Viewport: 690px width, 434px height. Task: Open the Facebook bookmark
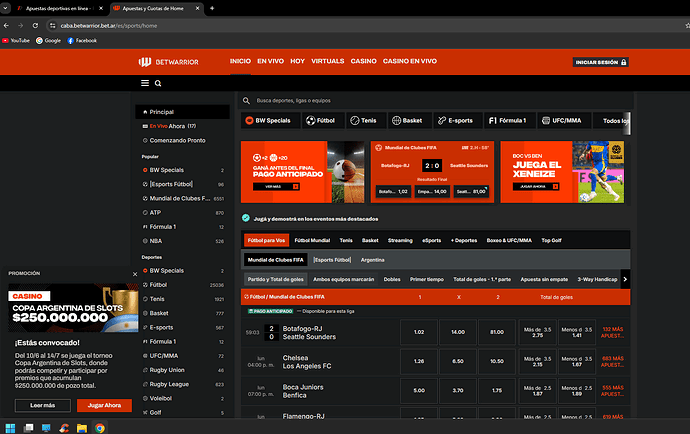[x=82, y=40]
